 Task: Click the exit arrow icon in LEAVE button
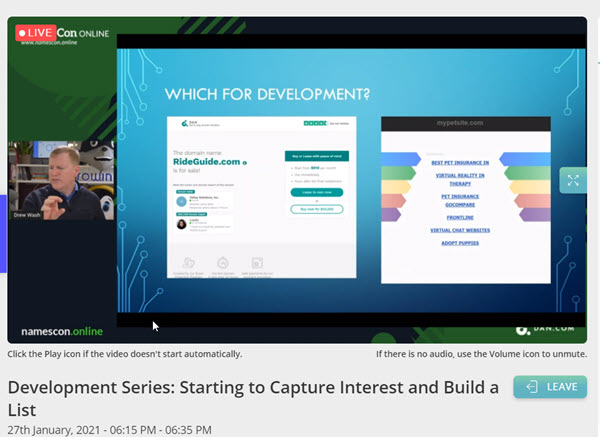pos(532,387)
